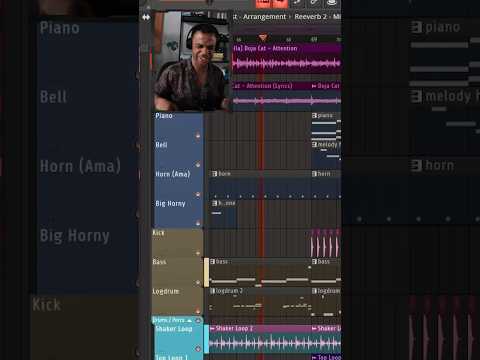The image size is (480, 360).
Task: Open the first bass pattern clip icon
Action: [x=213, y=262]
